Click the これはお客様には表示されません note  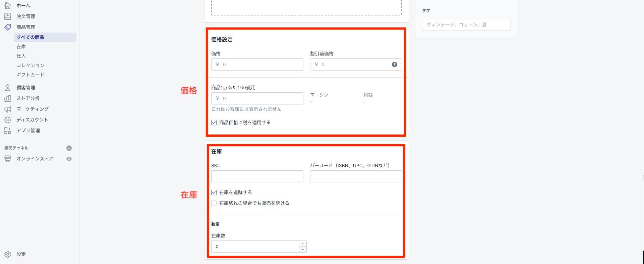pos(246,109)
